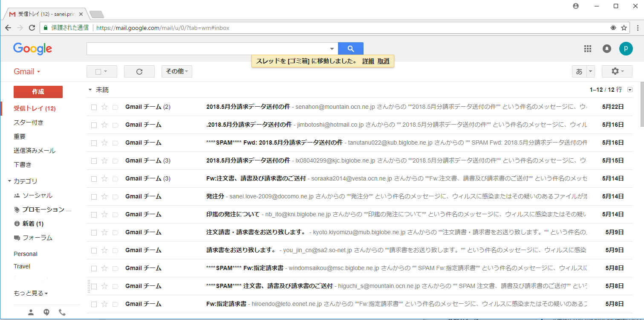Open the Gmail product switcher dropdown

[27, 71]
